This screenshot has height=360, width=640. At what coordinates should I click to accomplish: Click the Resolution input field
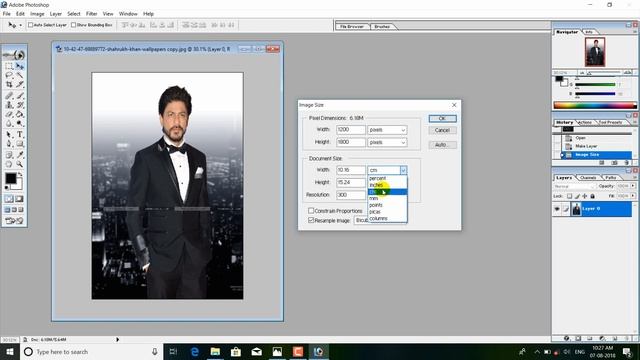click(x=350, y=195)
